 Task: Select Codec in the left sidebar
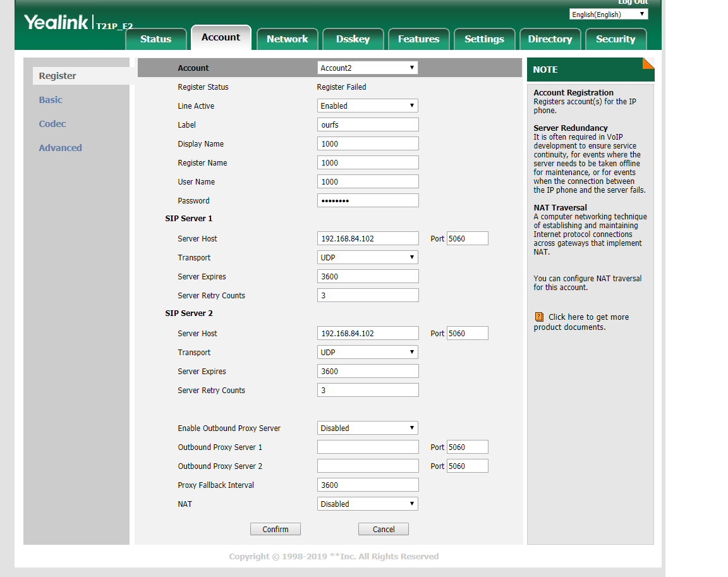(x=52, y=124)
